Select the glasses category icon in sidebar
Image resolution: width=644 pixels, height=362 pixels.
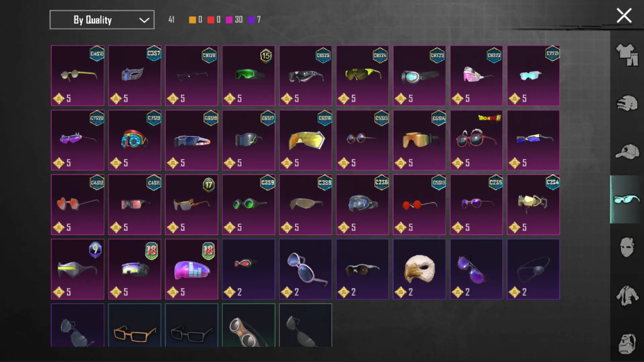(627, 199)
